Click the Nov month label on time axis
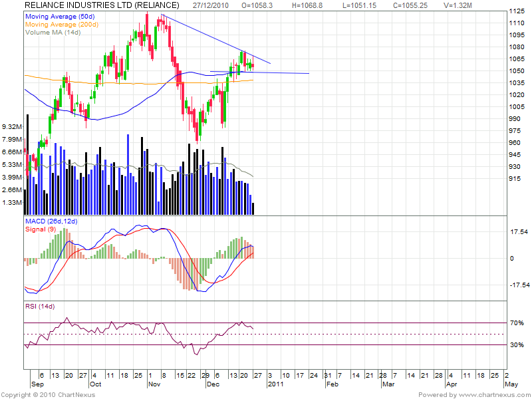Viewport: 532px width, 399px height. click(154, 384)
